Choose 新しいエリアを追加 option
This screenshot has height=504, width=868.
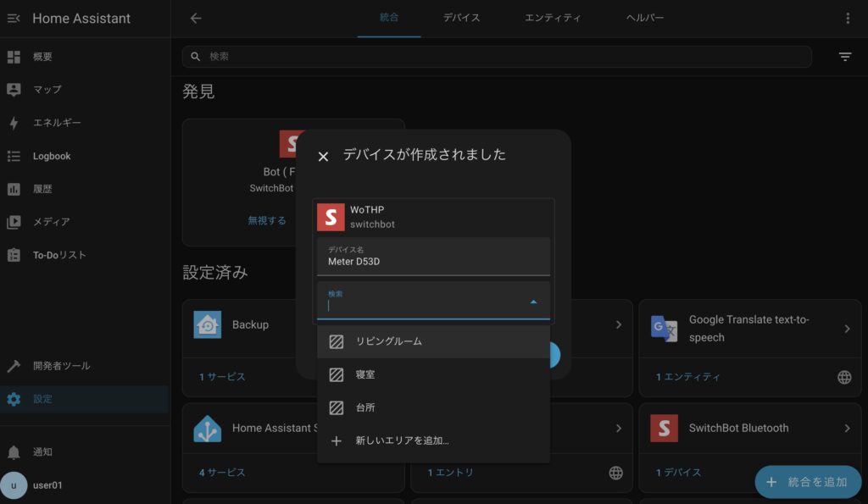point(433,441)
